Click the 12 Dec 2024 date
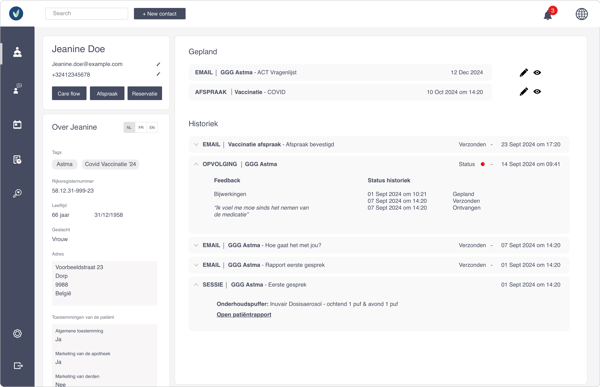This screenshot has height=387, width=600. coord(466,72)
